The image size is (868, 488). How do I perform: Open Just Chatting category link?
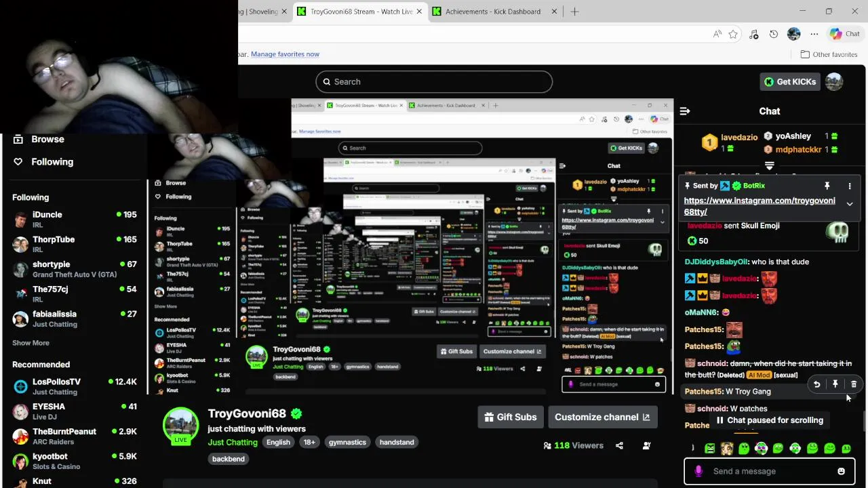(233, 442)
